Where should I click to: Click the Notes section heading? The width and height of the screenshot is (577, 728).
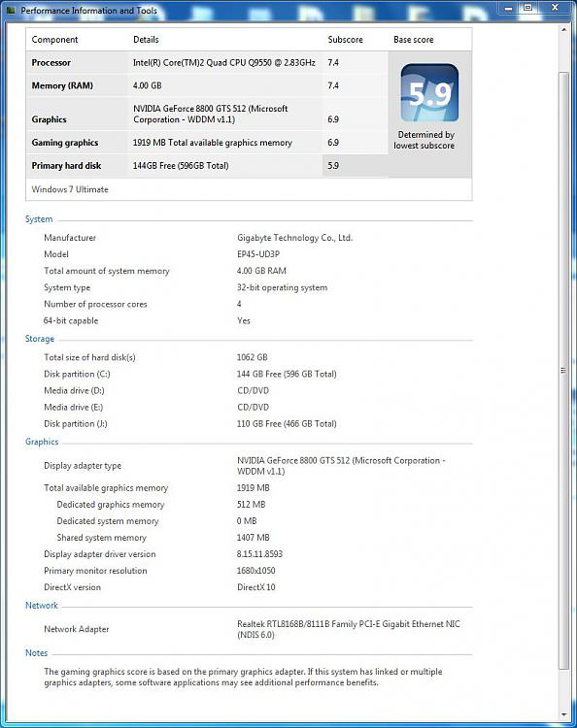point(36,653)
